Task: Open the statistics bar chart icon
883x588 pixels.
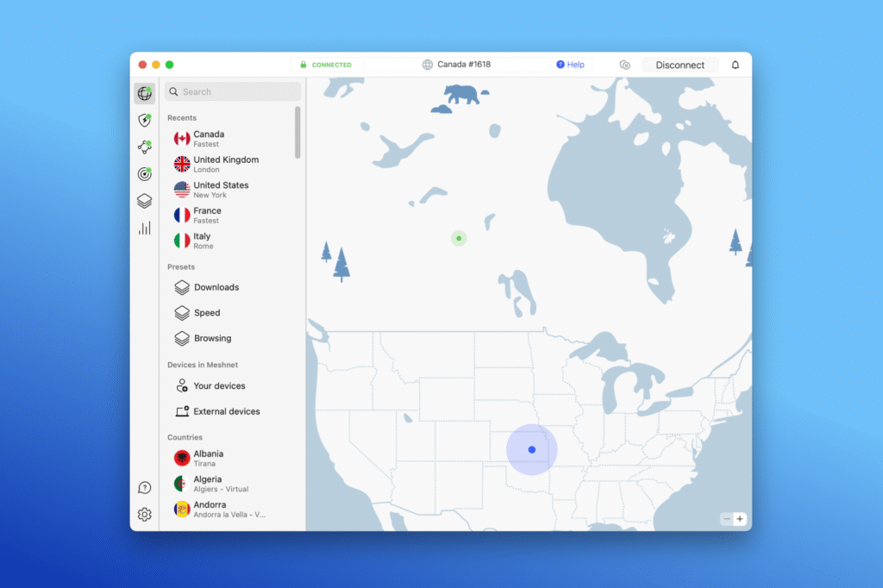Action: (x=144, y=228)
